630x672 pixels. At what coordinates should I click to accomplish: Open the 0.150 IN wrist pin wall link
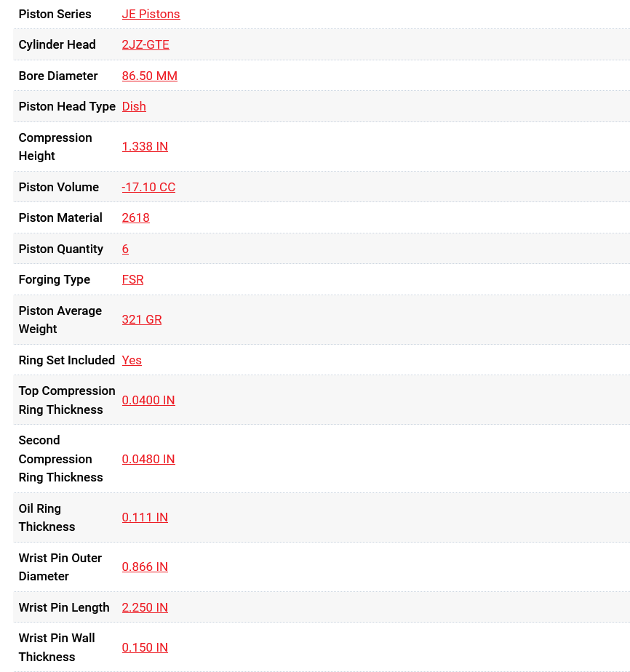145,647
